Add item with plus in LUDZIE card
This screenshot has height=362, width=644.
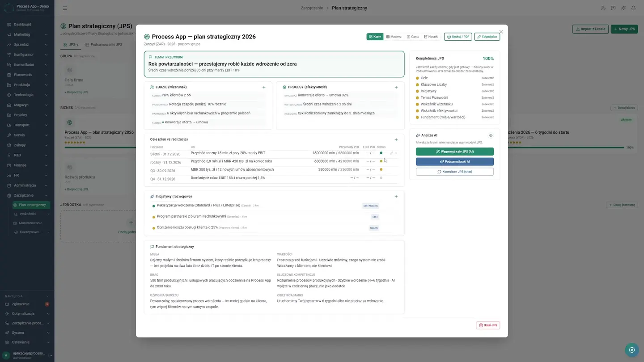click(x=264, y=87)
